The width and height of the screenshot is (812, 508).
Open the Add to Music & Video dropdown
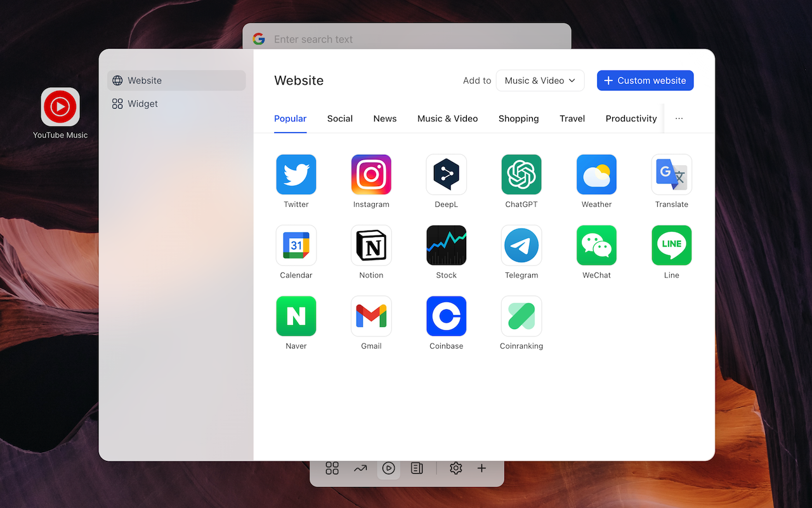[540, 81]
